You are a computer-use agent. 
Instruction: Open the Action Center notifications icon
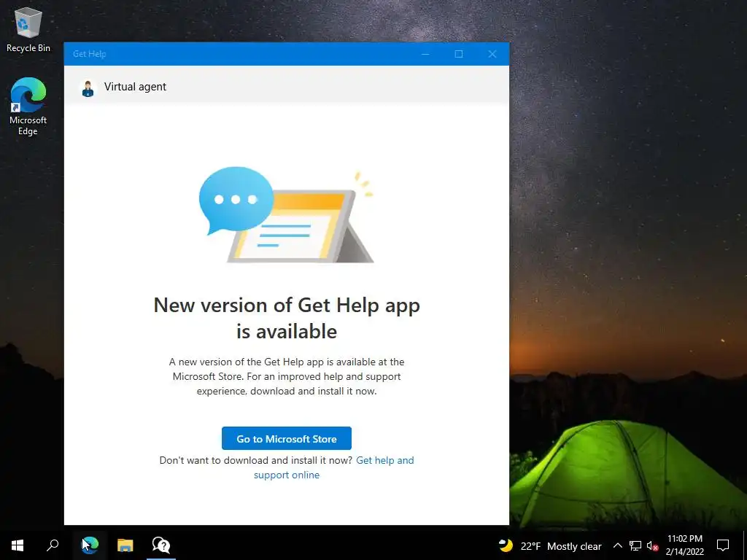[723, 545]
